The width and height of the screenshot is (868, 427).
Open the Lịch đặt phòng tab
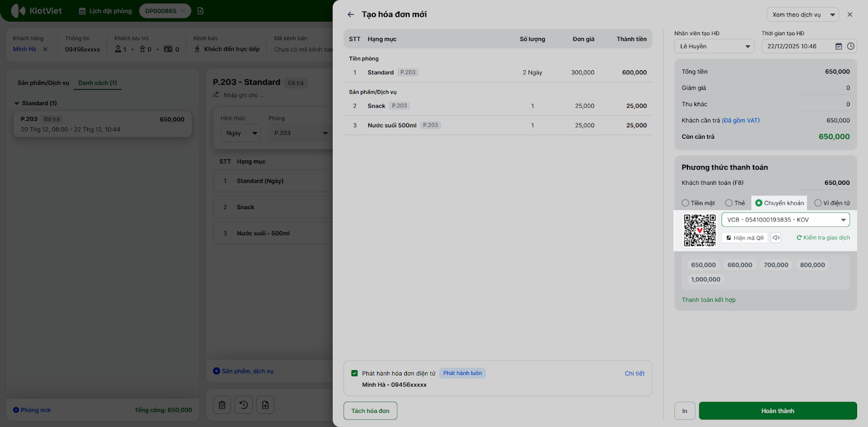click(105, 11)
